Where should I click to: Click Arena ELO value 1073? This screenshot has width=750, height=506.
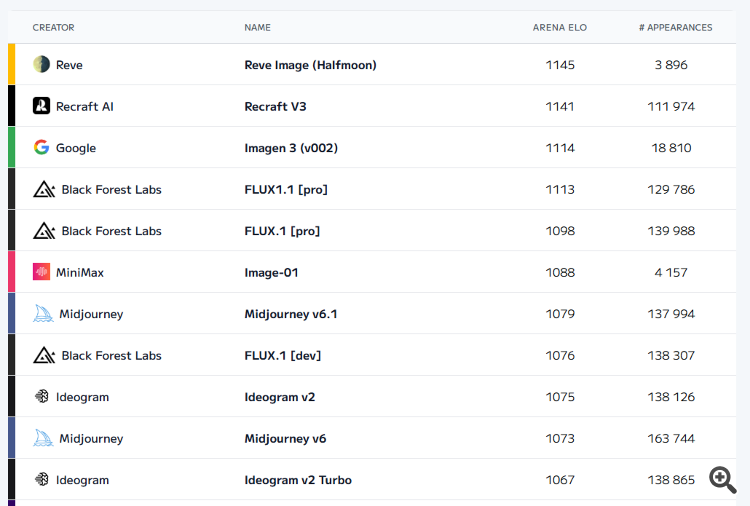pos(560,438)
